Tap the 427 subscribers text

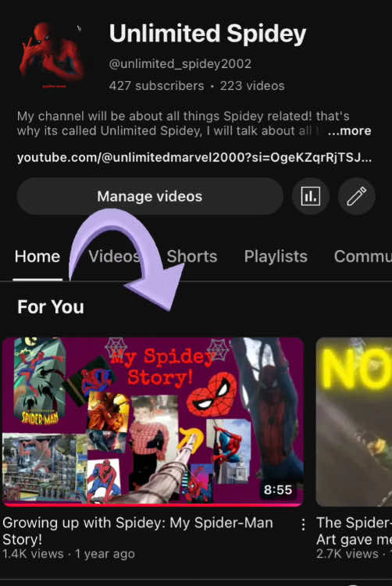tap(156, 86)
